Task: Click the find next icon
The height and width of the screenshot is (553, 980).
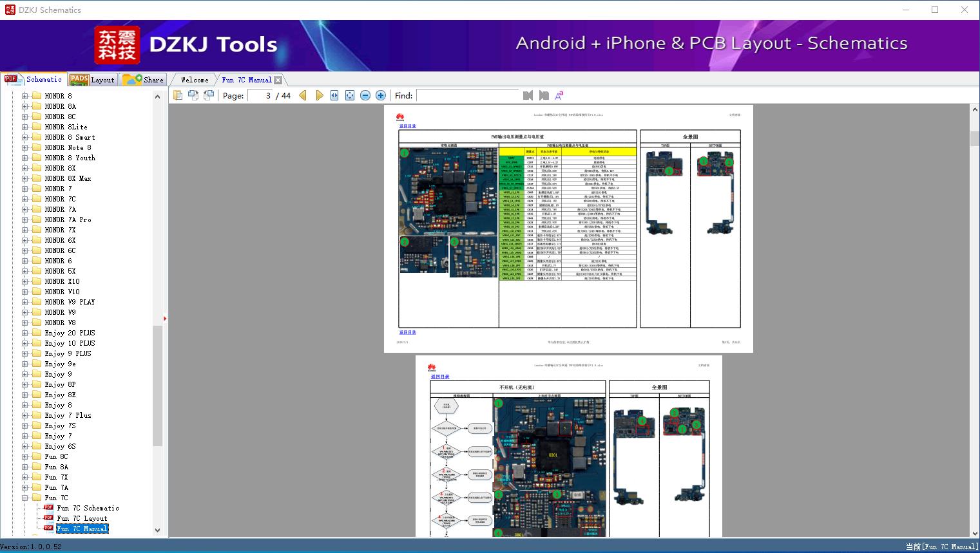Action: [544, 95]
